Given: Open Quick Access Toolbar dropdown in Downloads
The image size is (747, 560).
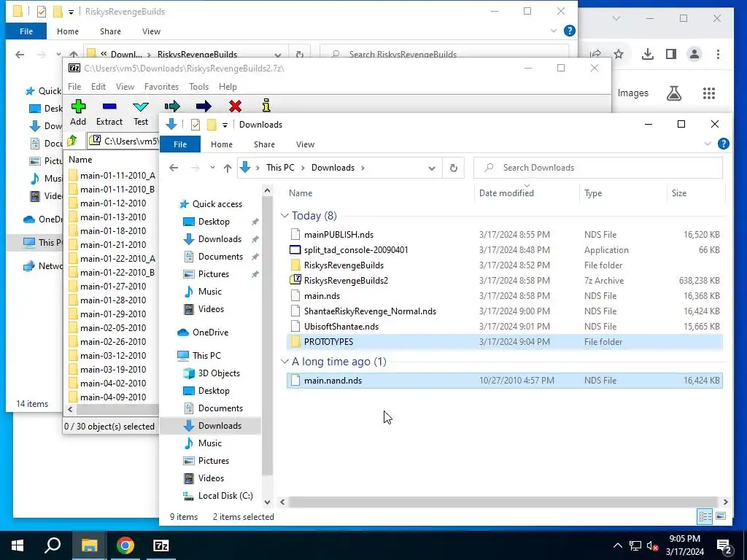Looking at the screenshot, I should (x=225, y=125).
